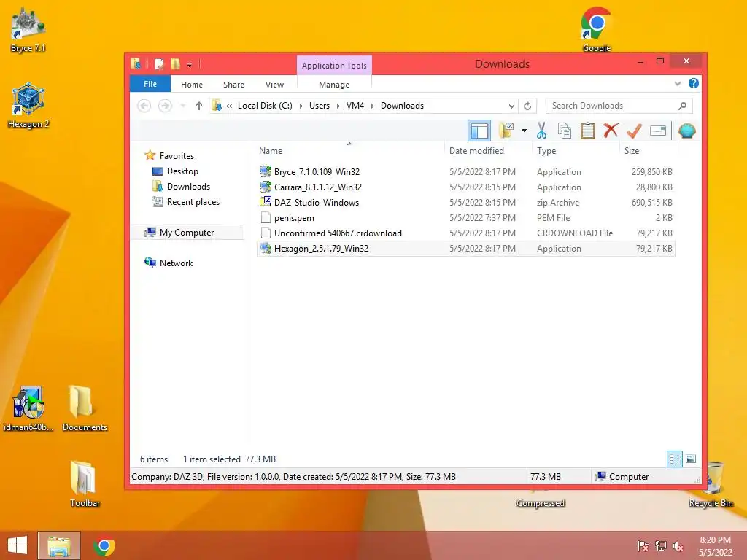Click the Forward navigation arrow

click(166, 106)
